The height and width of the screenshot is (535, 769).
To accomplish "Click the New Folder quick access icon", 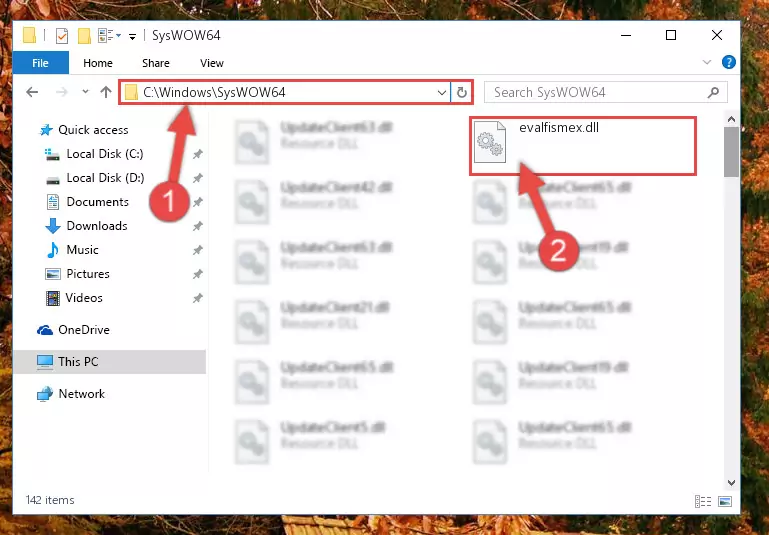I will pyautogui.click(x=84, y=36).
